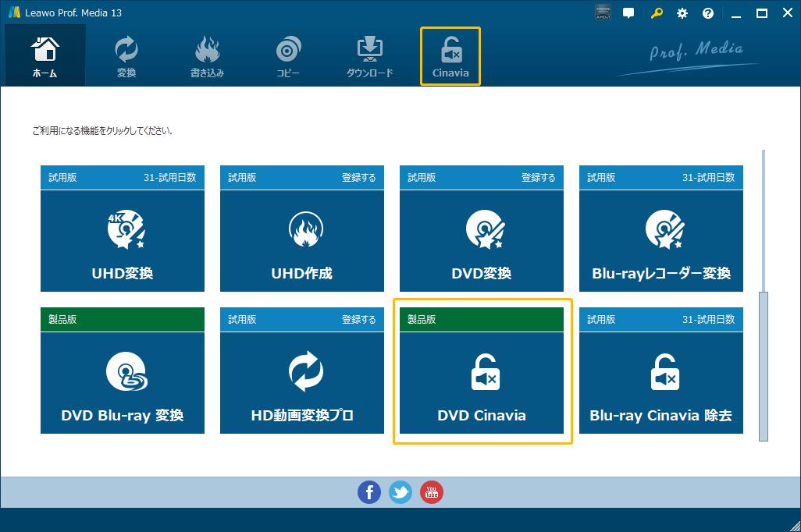Maximize the Leawo Prof. Media window
Screen dimensions: 801x532
tap(762, 14)
